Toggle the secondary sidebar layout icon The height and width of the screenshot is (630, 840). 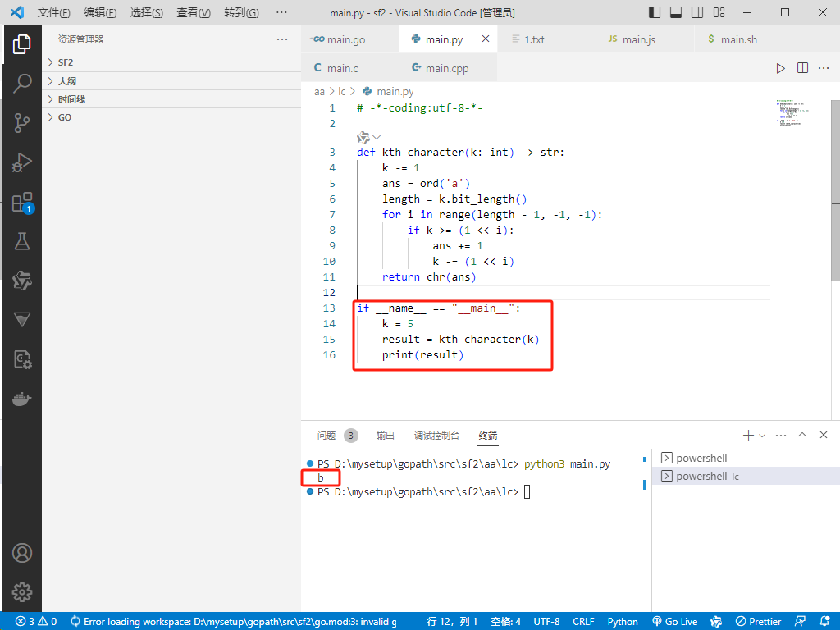(697, 12)
